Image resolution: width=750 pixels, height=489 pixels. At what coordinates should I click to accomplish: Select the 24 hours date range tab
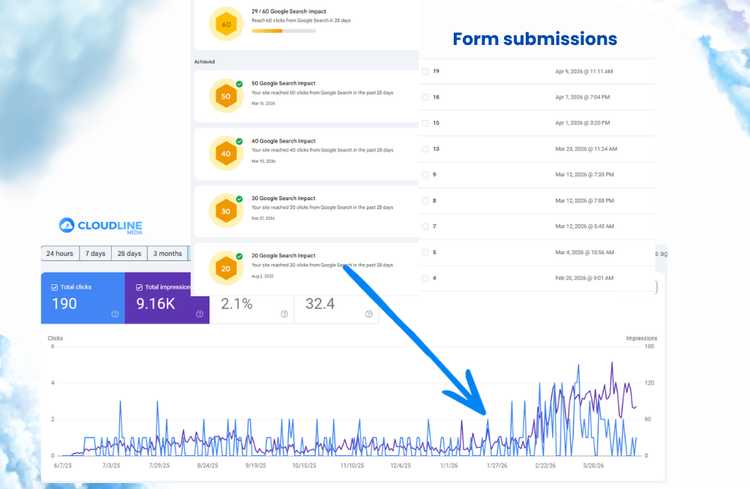point(60,254)
